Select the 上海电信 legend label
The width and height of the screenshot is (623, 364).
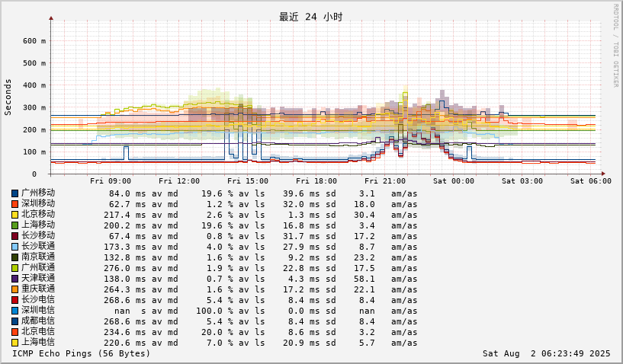(x=38, y=343)
